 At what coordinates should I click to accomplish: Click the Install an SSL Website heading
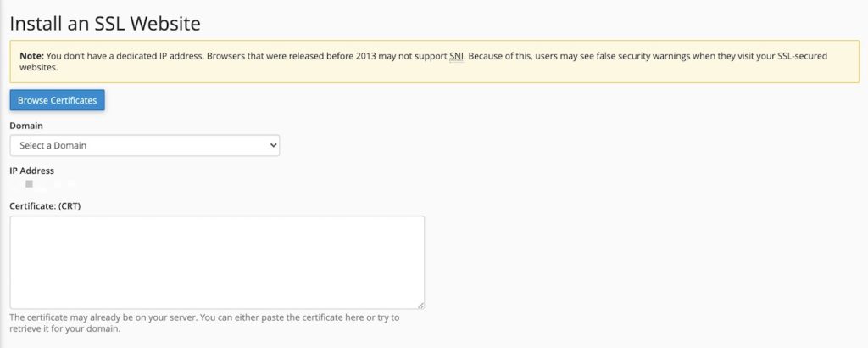tap(105, 24)
